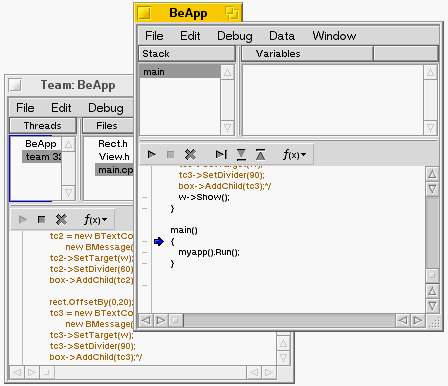This screenshot has width=448, height=386.
Task: Select Rect.h in the Files list
Action: pos(113,144)
